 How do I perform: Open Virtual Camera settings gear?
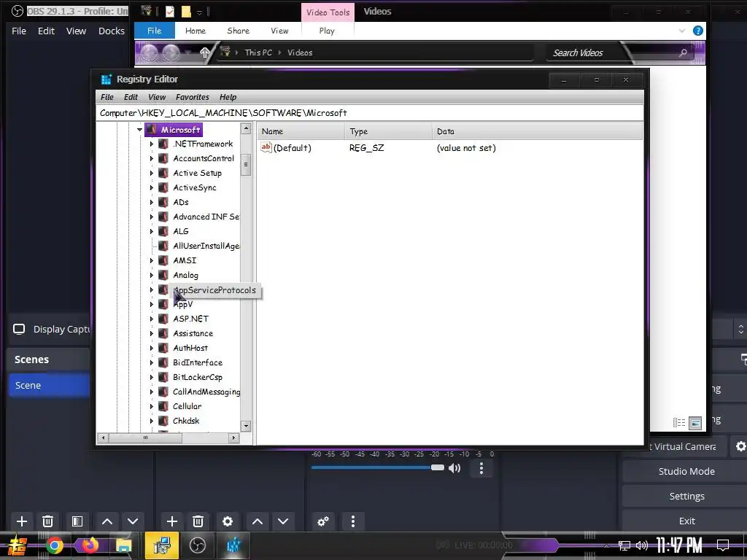(740, 447)
